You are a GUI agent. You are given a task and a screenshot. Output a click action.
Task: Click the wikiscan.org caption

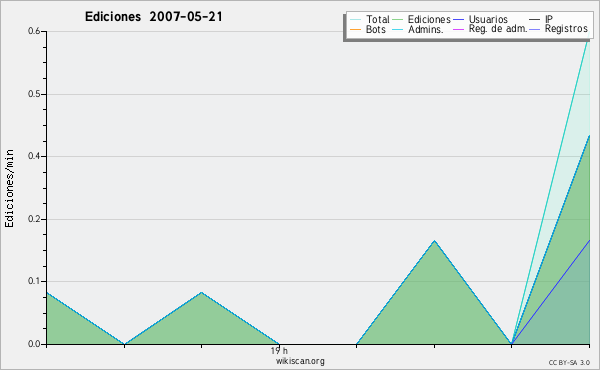tap(300, 361)
